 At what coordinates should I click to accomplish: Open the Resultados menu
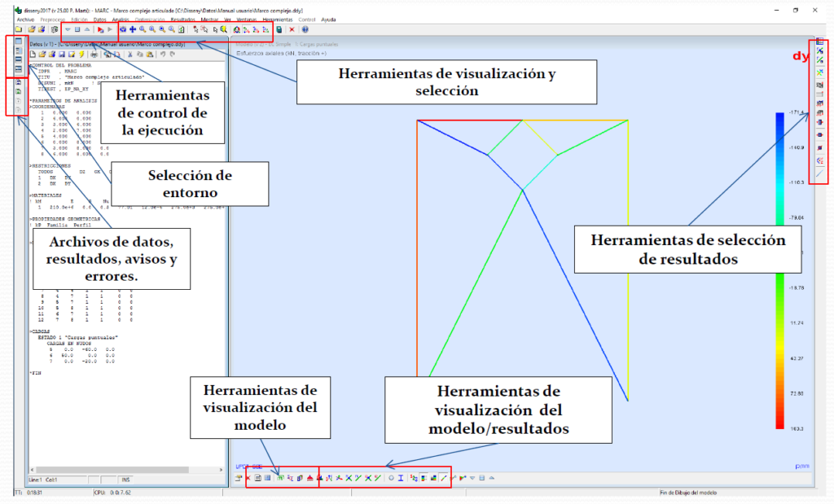pyautogui.click(x=181, y=18)
